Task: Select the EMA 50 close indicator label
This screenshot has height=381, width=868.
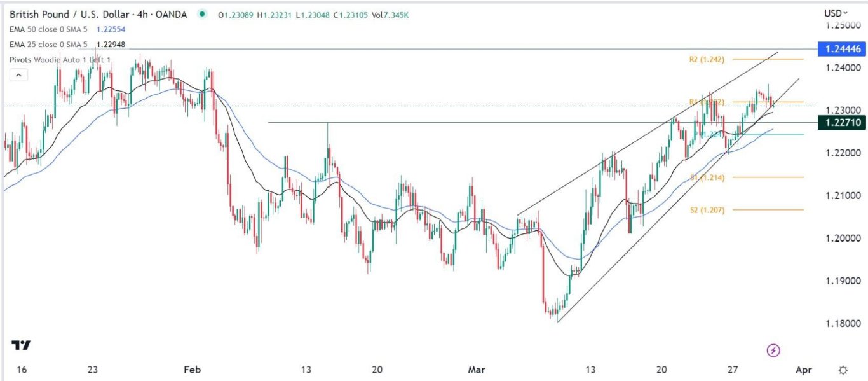Action: (48, 30)
